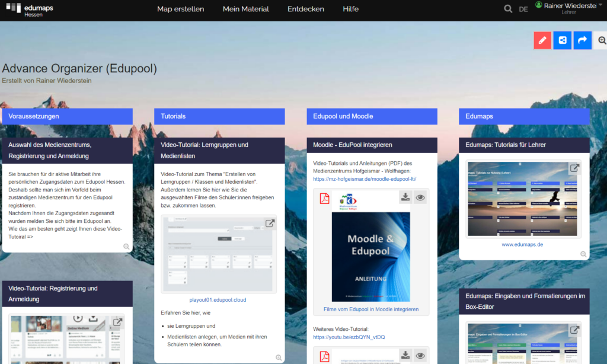Open the 'Filme vom Edupool in Moodle integrieren' link
The height and width of the screenshot is (364, 607).
370,309
